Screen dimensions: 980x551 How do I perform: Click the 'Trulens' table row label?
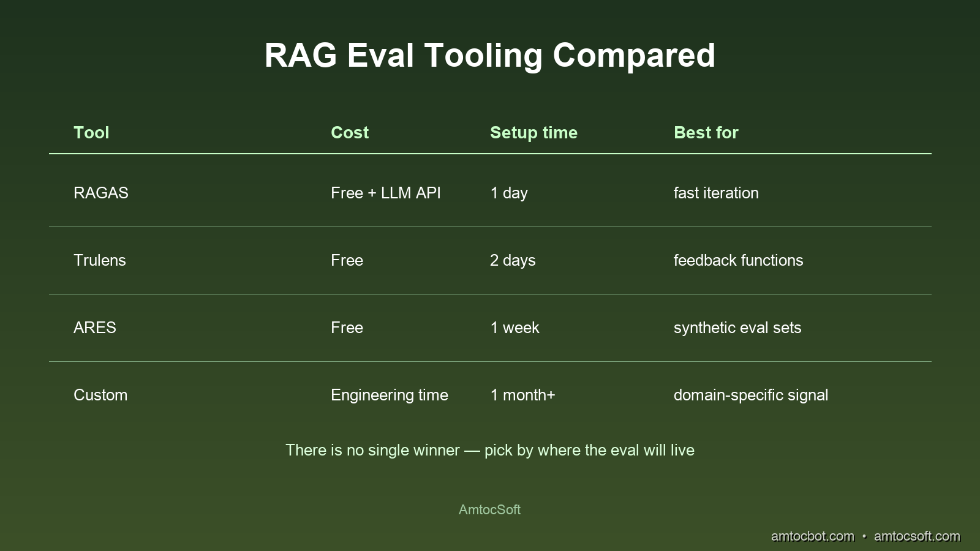point(99,260)
